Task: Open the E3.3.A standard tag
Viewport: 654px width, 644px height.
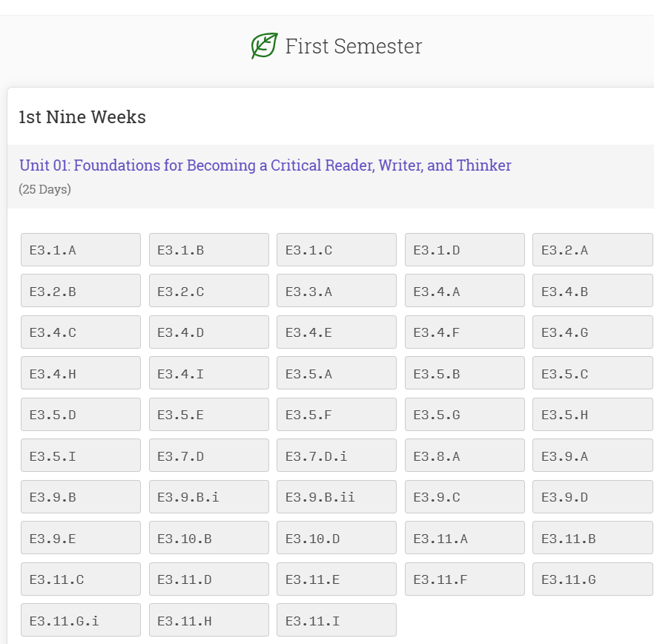Action: (x=337, y=291)
